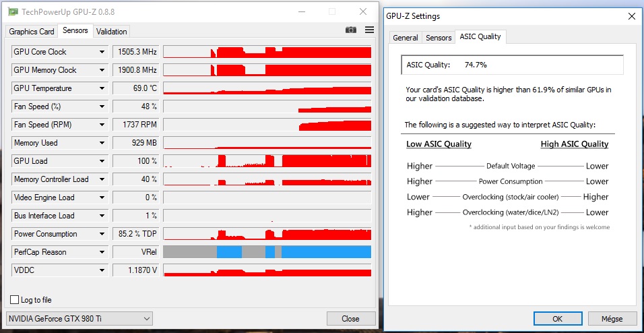Click the ASIC Quality 74.7% field
Viewport: 644px width, 333px height.
click(x=512, y=65)
